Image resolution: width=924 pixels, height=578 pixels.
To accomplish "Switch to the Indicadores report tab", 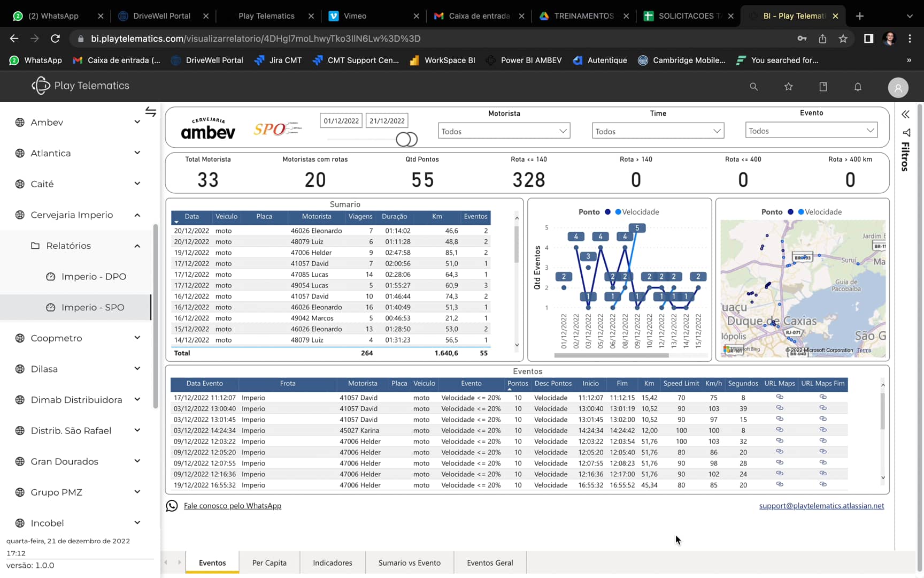I will (333, 562).
